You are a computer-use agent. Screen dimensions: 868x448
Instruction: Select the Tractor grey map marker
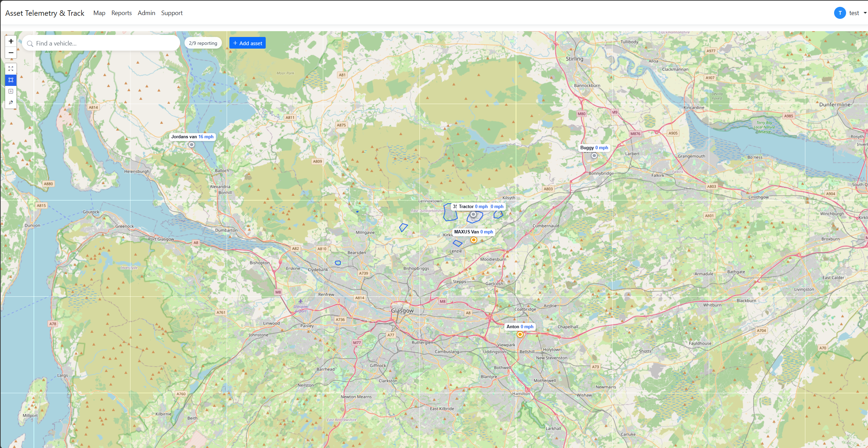474,215
